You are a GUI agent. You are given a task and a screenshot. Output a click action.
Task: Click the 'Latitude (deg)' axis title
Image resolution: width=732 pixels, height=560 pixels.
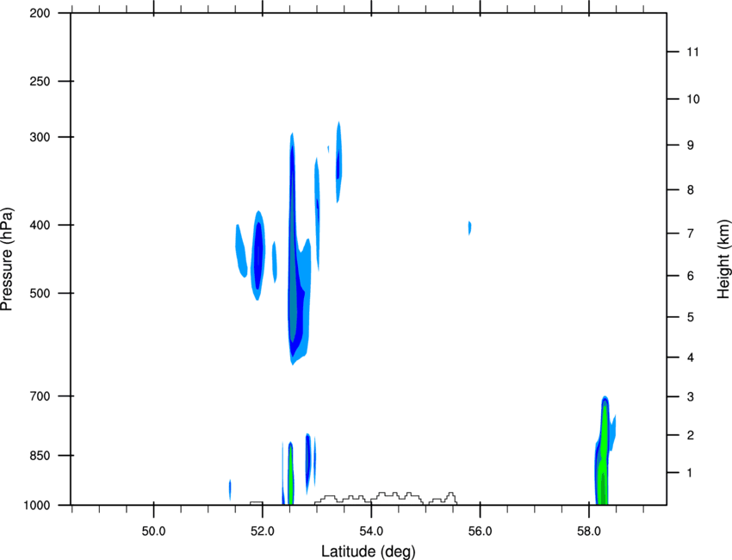point(368,551)
